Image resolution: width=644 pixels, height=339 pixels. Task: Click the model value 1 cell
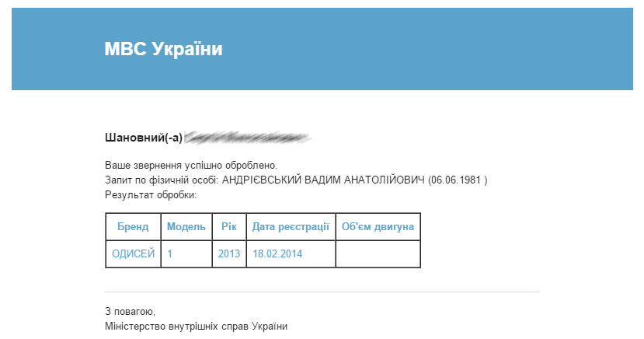186,254
